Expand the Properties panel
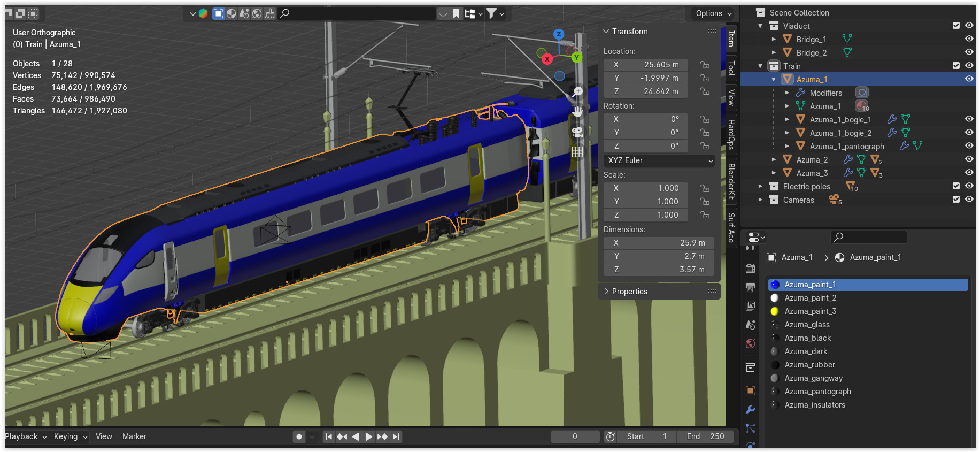The image size is (980, 452). 606,292
